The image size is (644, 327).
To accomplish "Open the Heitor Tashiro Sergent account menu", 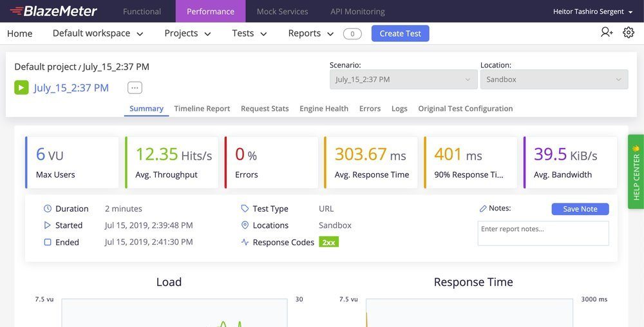I will click(592, 12).
